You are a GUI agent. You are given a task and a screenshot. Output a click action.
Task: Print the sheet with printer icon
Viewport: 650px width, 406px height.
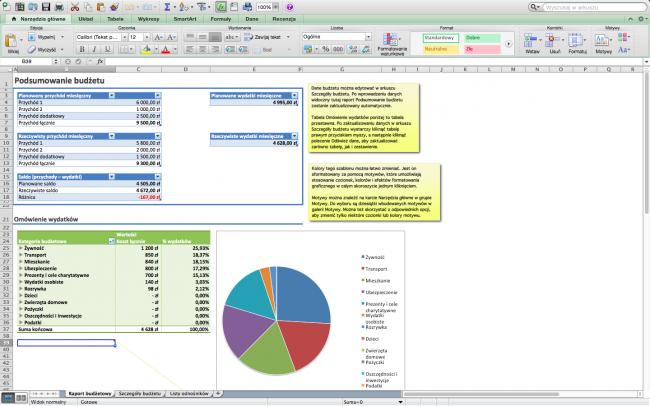[x=59, y=7]
